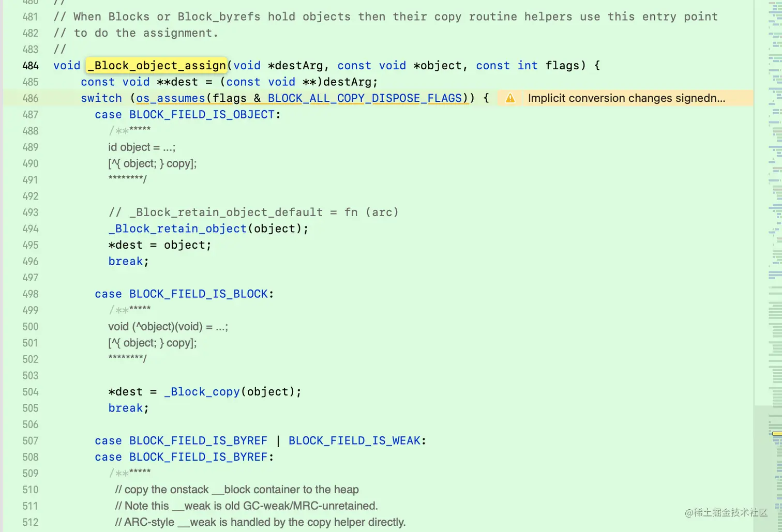
Task: Click the destArg parameter on line 484
Action: [298, 66]
